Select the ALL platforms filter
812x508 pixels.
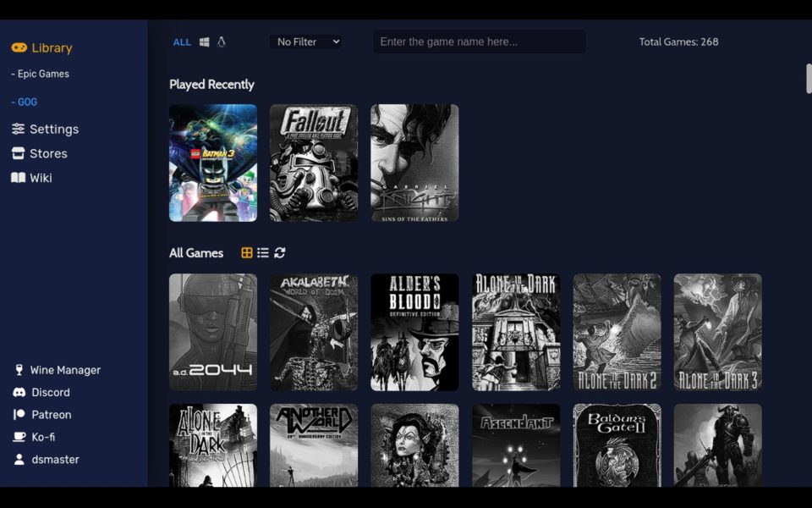(x=182, y=41)
